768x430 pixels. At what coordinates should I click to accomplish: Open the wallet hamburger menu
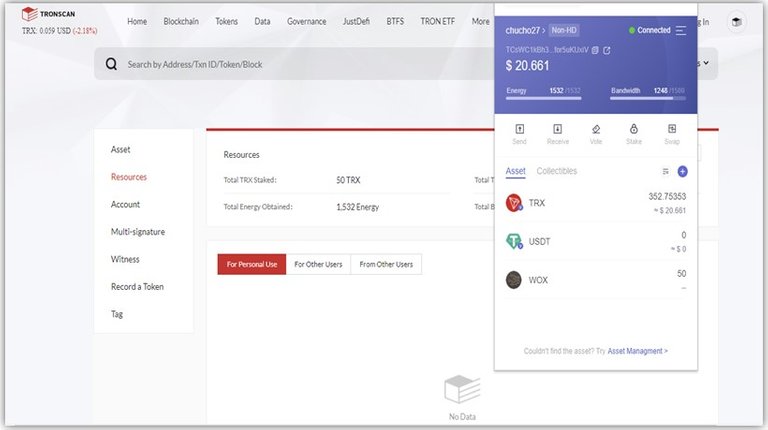pyautogui.click(x=681, y=30)
